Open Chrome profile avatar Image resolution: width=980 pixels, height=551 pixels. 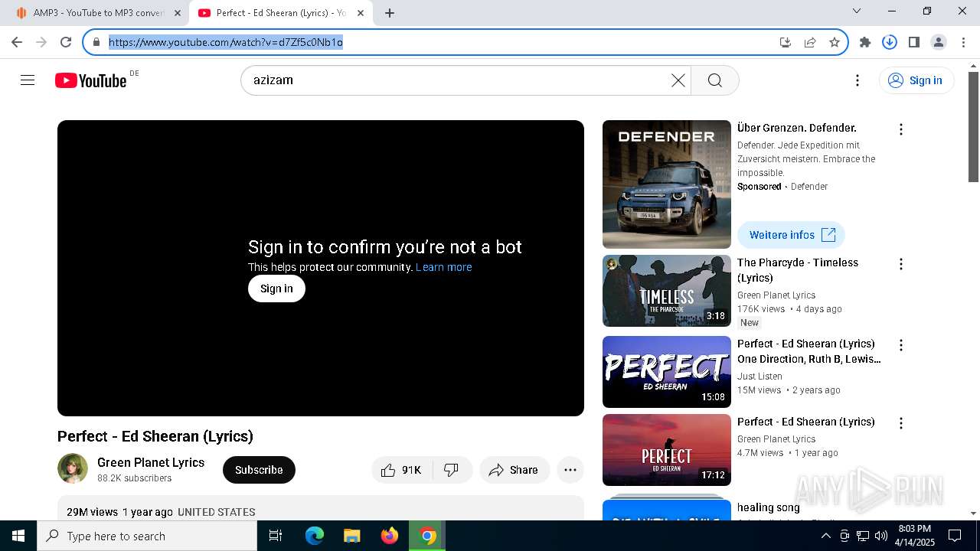(939, 42)
